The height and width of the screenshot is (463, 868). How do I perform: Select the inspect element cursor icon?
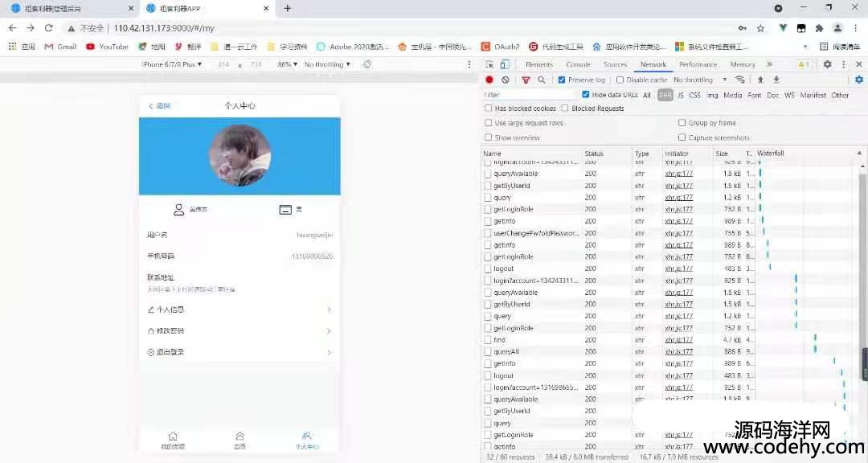point(489,64)
